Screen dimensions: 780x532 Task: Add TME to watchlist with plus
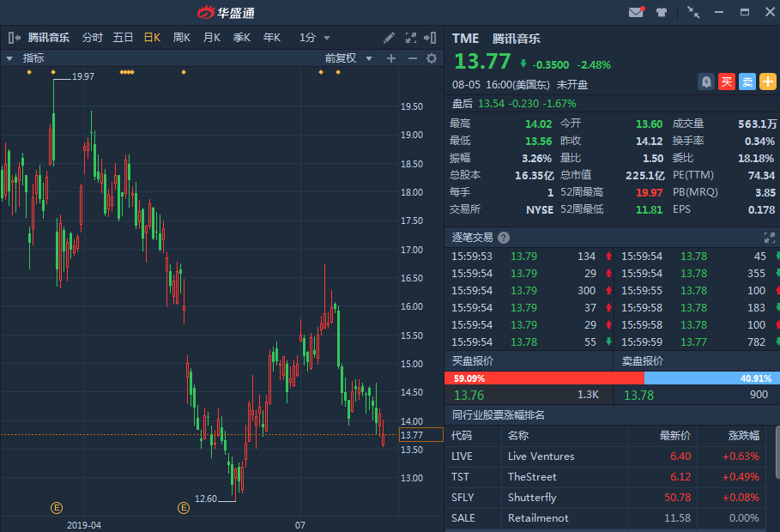coord(768,82)
